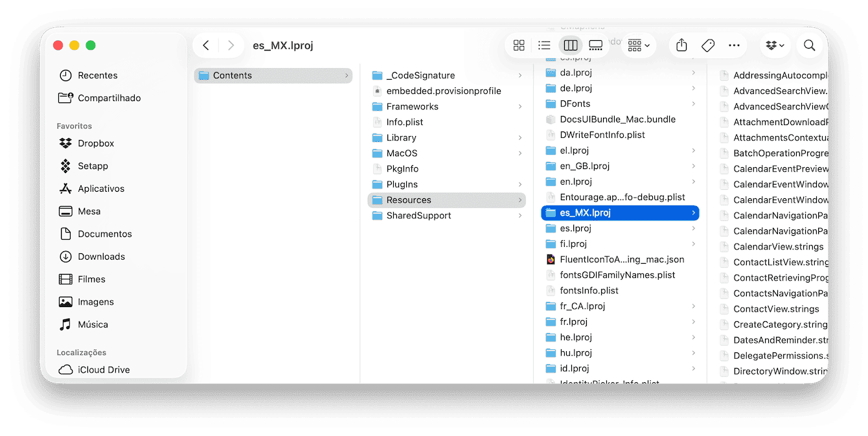Expand the PlugIns folder chevron

click(x=520, y=185)
